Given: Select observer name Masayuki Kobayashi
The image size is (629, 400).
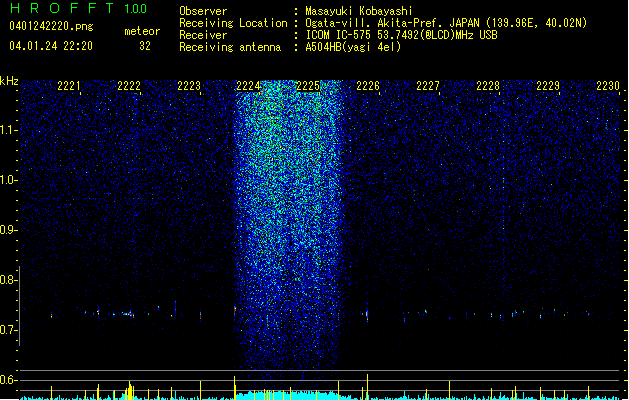Looking at the screenshot, I should [x=359, y=11].
